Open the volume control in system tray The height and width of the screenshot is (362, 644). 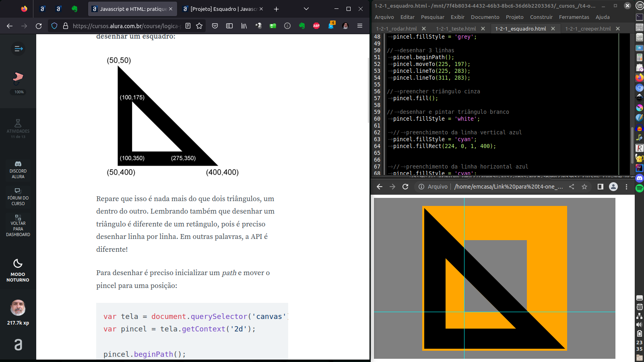(640, 324)
